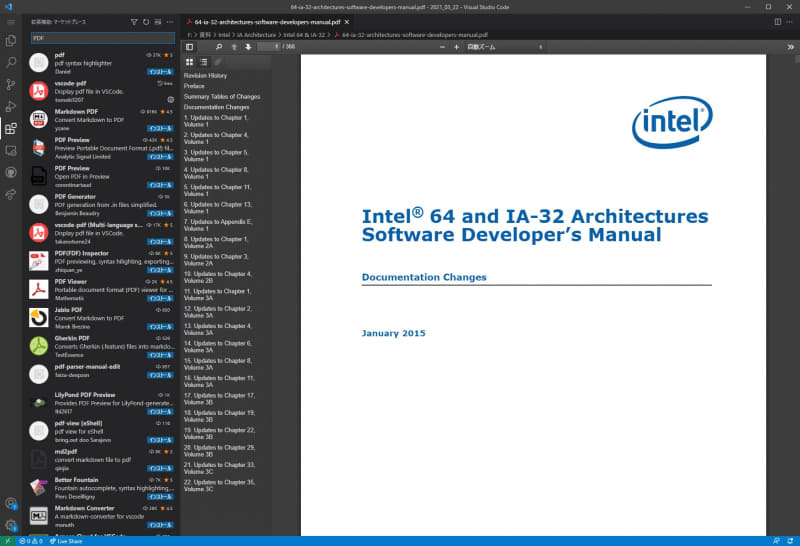This screenshot has height=546, width=800.
Task: Open the manage gear for vscode-pdf extension
Action: pyautogui.click(x=170, y=100)
